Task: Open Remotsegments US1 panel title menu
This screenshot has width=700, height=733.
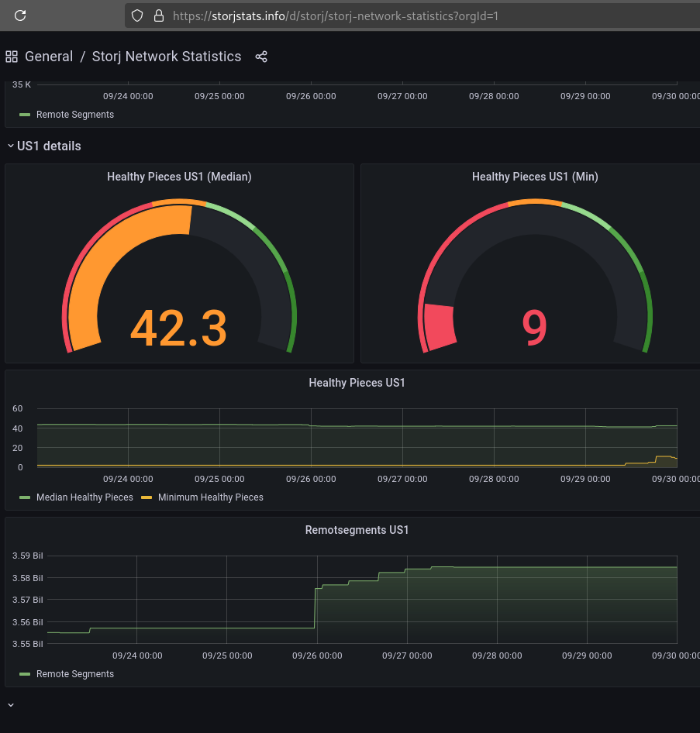Action: [357, 530]
